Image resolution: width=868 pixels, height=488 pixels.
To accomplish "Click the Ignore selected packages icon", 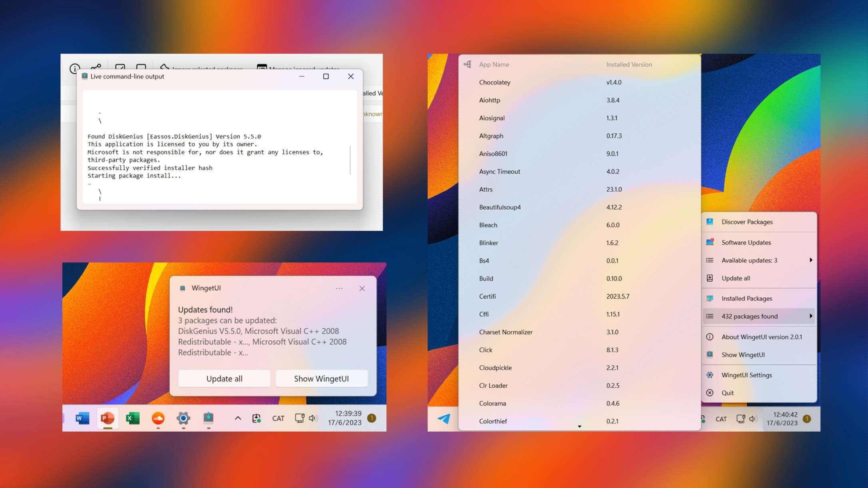I will point(164,67).
